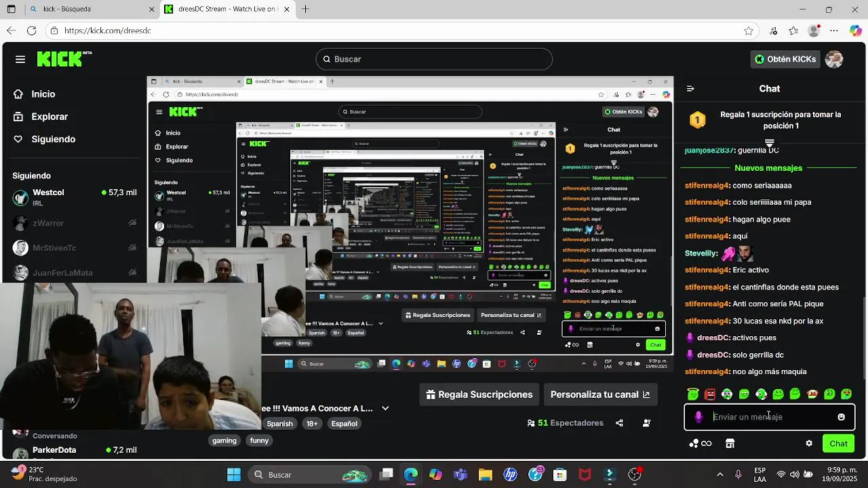Open zWarror channel in sidebar
This screenshot has height=488, width=868.
(x=75, y=223)
